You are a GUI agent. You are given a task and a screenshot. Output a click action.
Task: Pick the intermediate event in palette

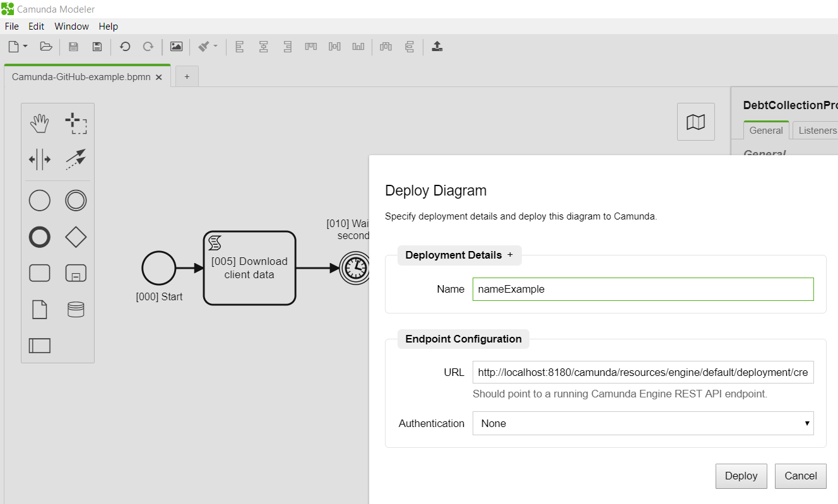(76, 201)
